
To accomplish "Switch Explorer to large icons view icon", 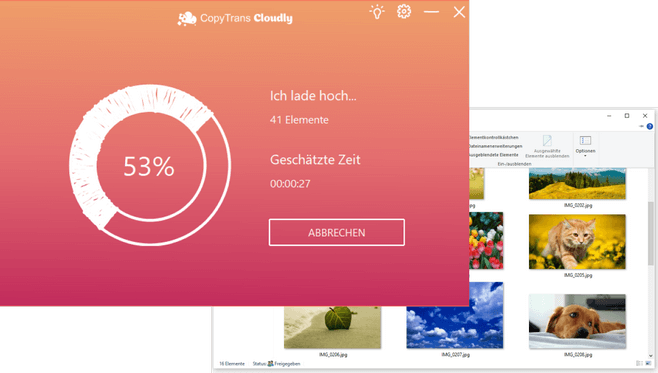I will pyautogui.click(x=648, y=363).
